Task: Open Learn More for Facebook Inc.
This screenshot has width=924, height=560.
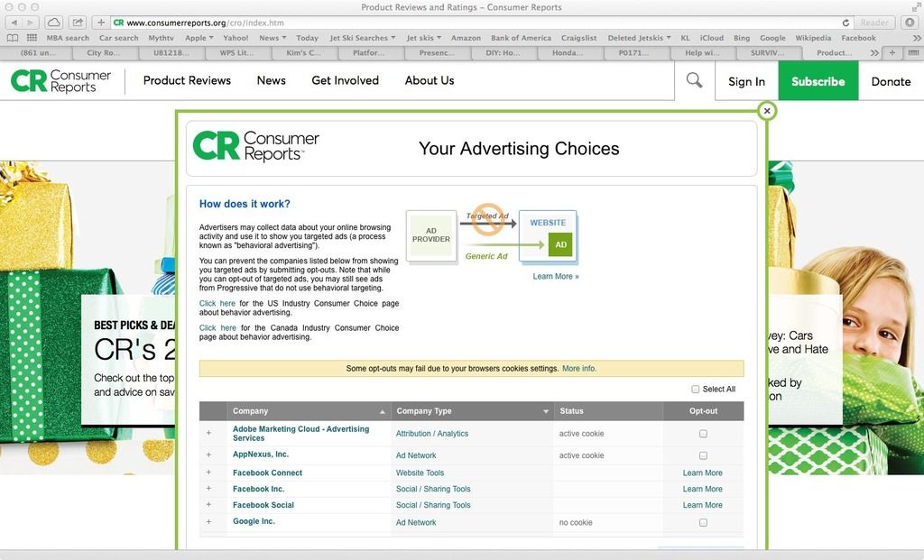Action: (702, 489)
